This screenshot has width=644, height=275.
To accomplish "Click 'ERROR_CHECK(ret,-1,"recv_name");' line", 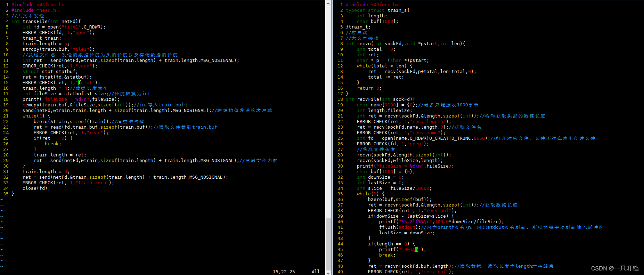I will click(401, 133).
